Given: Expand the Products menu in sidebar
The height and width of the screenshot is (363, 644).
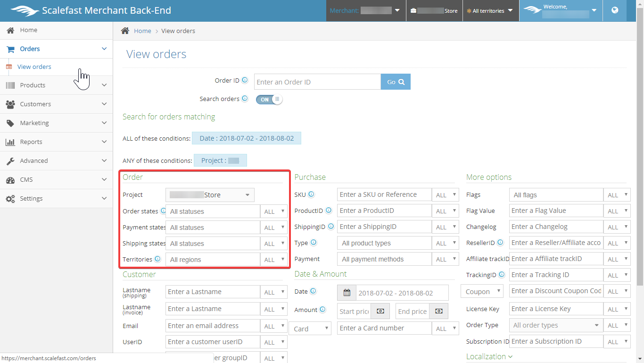Looking at the screenshot, I should tap(57, 85).
